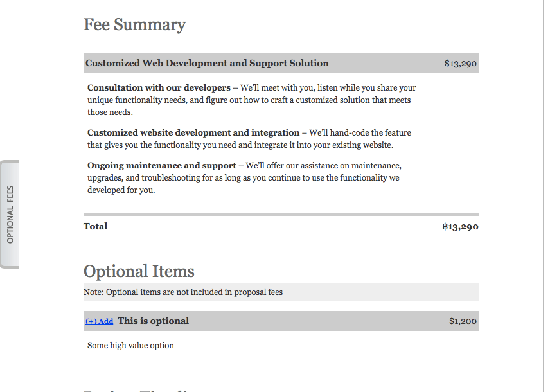Viewport: 550px width, 392px height.
Task: Select the 'This is optional' item title
Action: 153,321
